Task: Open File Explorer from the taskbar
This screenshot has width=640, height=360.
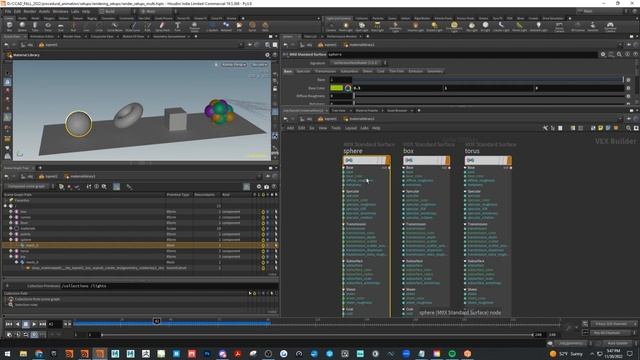Action: [x=23, y=353]
